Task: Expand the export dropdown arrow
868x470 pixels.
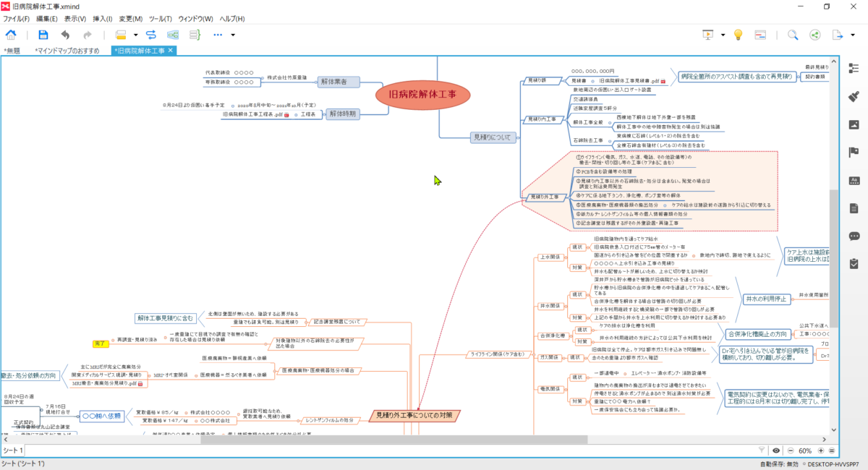Action: coord(851,35)
